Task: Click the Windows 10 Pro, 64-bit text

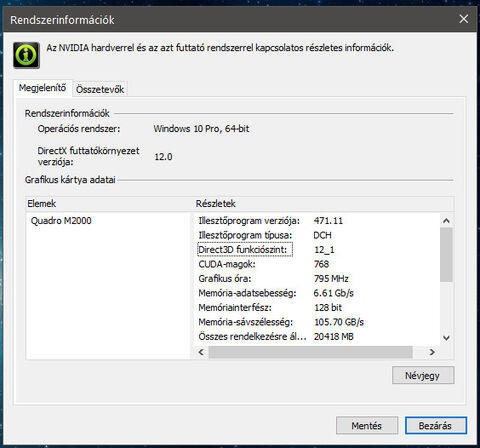Action: (x=202, y=129)
